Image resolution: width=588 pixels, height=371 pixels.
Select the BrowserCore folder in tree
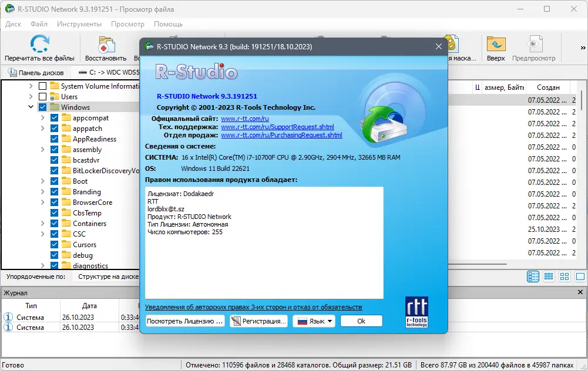click(x=92, y=203)
